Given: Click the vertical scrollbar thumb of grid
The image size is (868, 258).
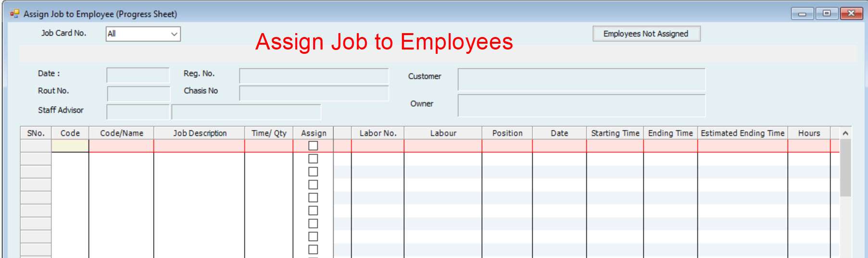Looking at the screenshot, I should [x=845, y=168].
